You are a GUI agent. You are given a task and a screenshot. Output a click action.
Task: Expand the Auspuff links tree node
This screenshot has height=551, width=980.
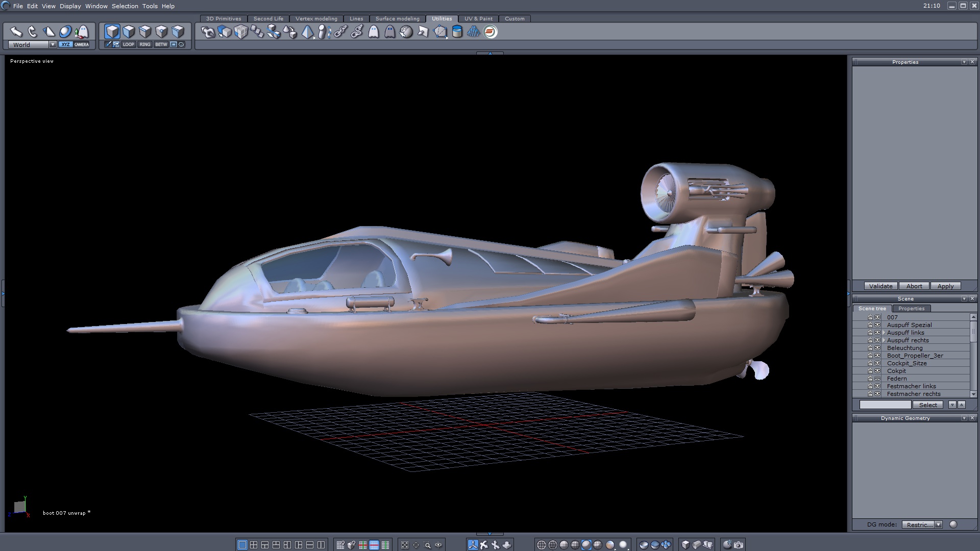(884, 333)
